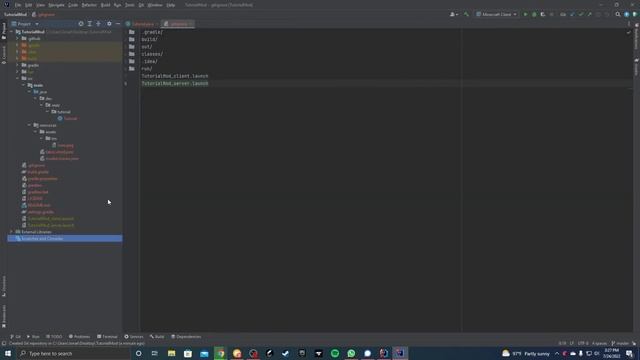Open the Help menu

click(x=171, y=5)
